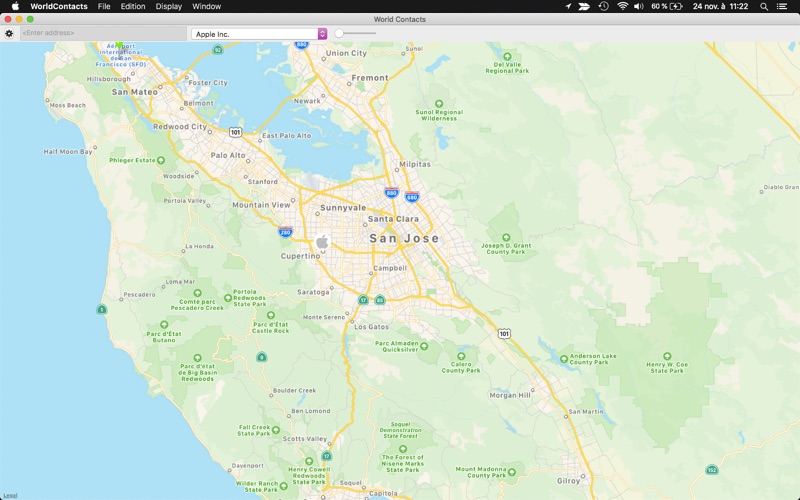Click the Morgan Hill label
The width and height of the screenshot is (800, 500).
pyautogui.click(x=510, y=395)
